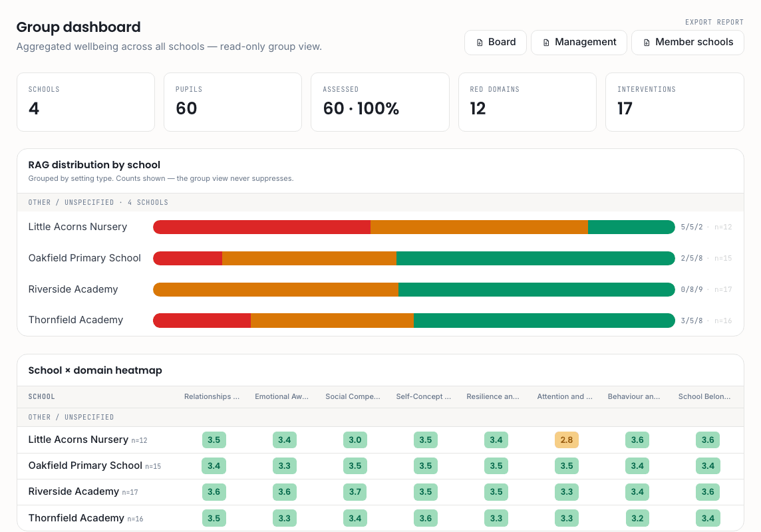Click Oakfield Primary School Relationships 3.4 cell
This screenshot has height=532, width=761.
214,465
